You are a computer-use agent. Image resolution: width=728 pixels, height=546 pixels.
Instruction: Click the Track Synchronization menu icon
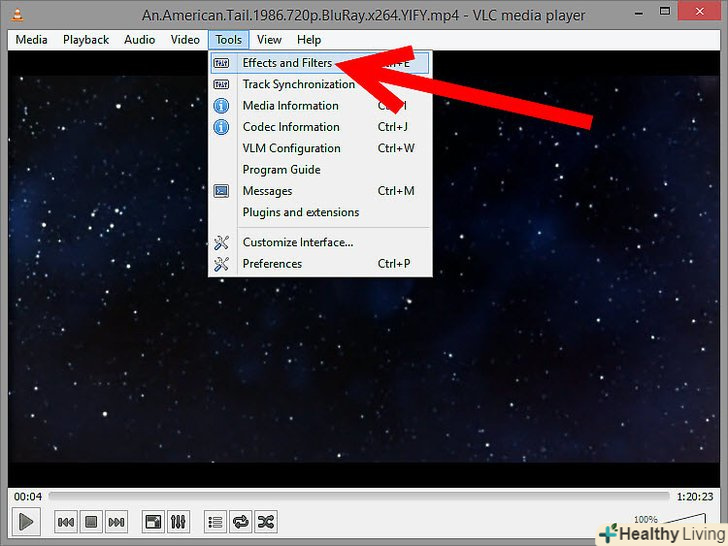[x=221, y=84]
